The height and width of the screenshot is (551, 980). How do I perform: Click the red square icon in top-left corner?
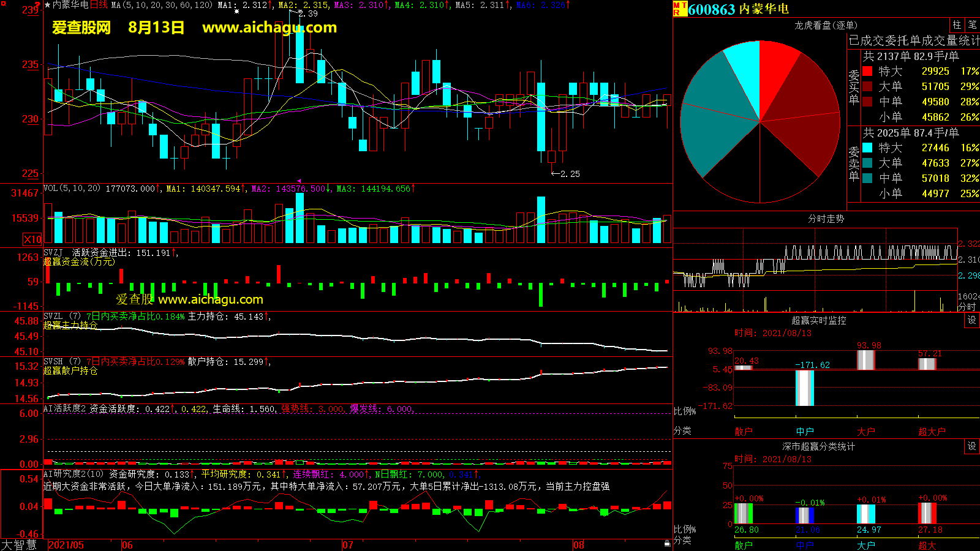tap(2, 3)
